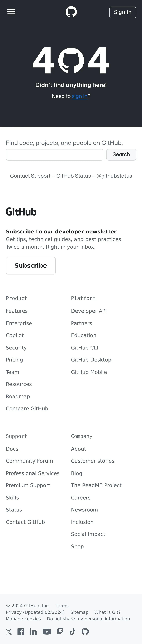Viewport: 142px width, 644px height.
Task: Subscribe to the developer newsletter
Action: 31,266
